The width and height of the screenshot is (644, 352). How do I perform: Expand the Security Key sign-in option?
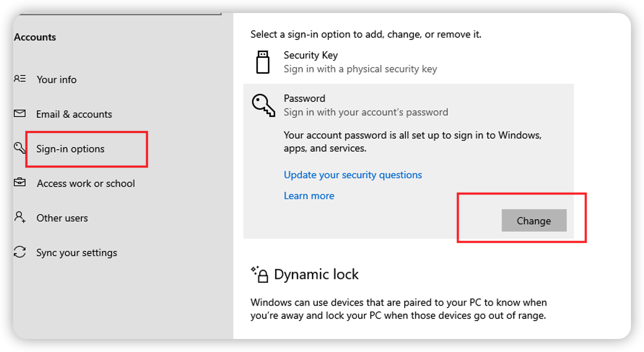point(360,62)
